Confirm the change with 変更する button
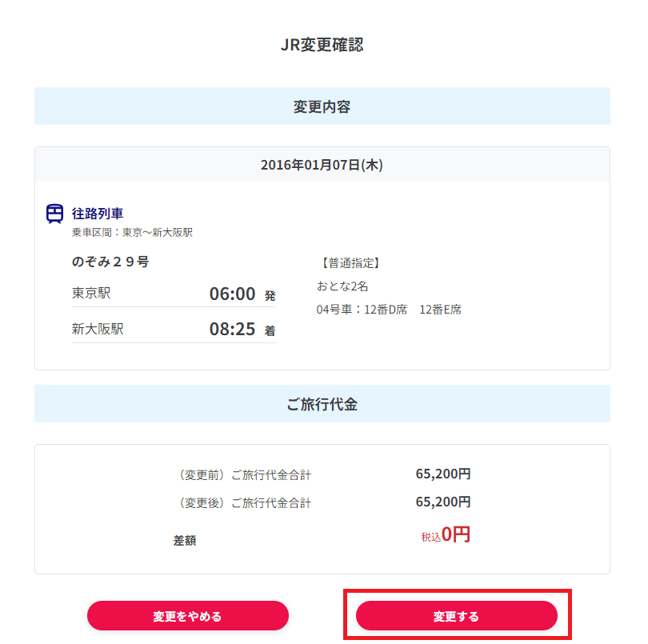Viewport: 648px width, 644px height. pos(456,616)
